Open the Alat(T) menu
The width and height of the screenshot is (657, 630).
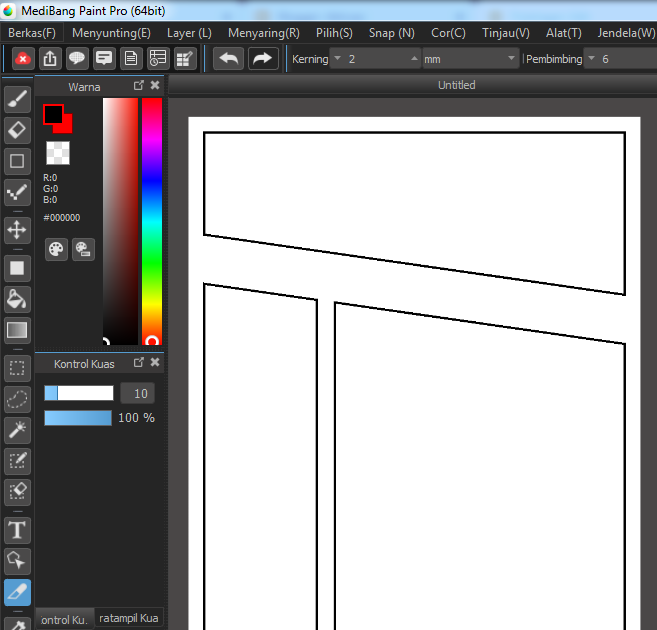564,33
